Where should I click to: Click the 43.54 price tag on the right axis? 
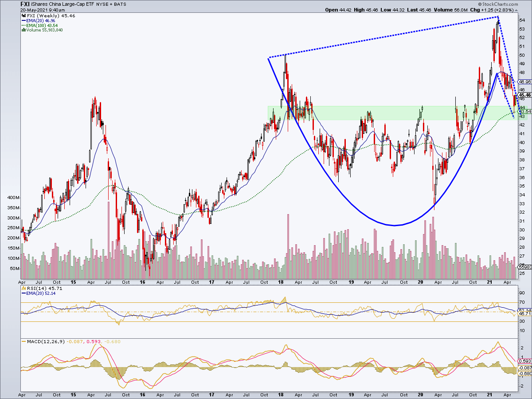[x=525, y=111]
